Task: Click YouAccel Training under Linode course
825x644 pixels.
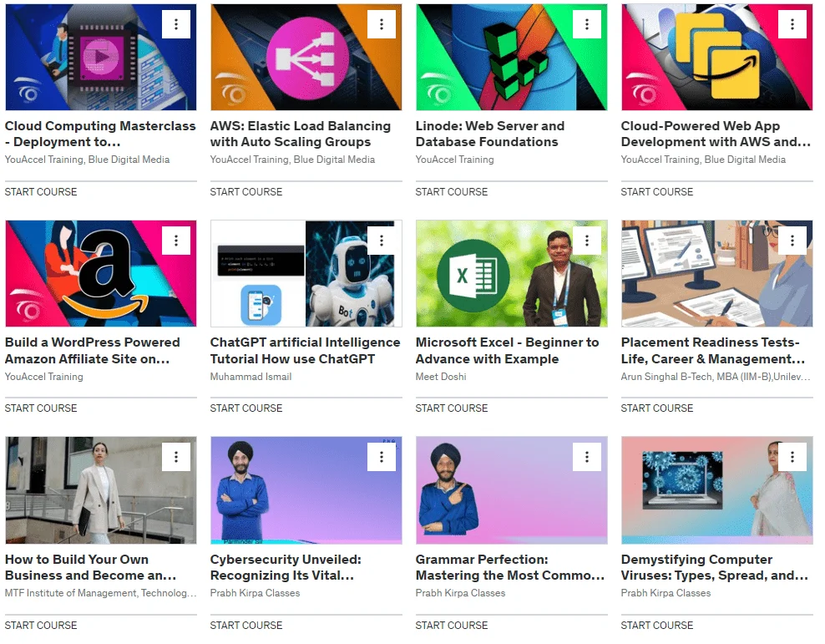Action: [x=454, y=160]
